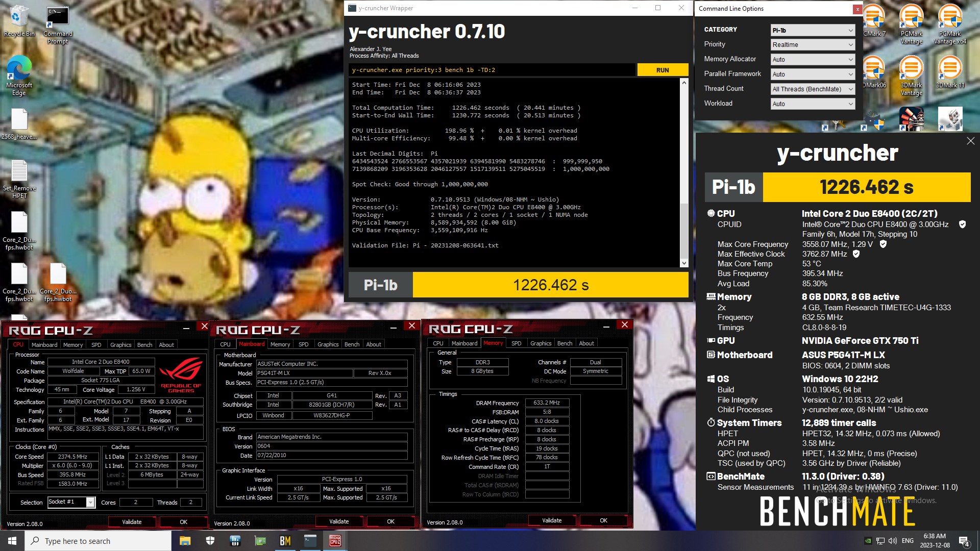Click the verified shield beside Max Core Frequency
The image size is (980, 551).
point(883,244)
